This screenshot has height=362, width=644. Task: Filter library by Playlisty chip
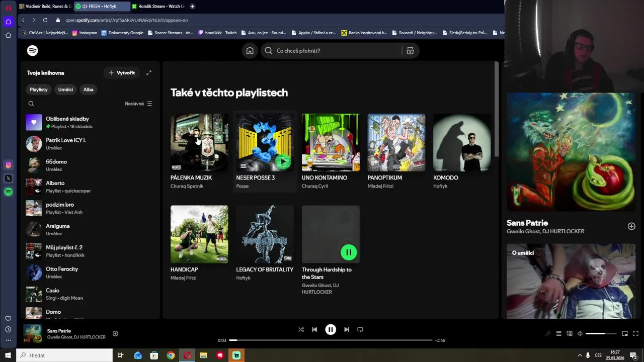tap(39, 89)
